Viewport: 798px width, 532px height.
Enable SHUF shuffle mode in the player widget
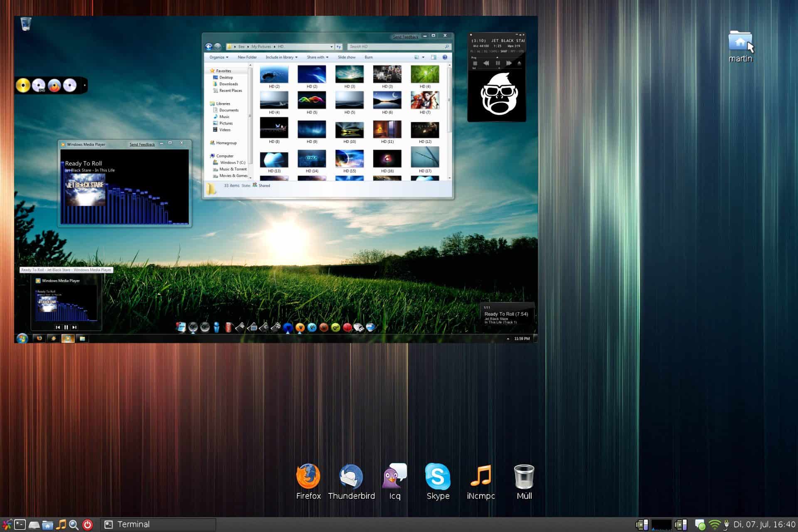click(x=504, y=51)
